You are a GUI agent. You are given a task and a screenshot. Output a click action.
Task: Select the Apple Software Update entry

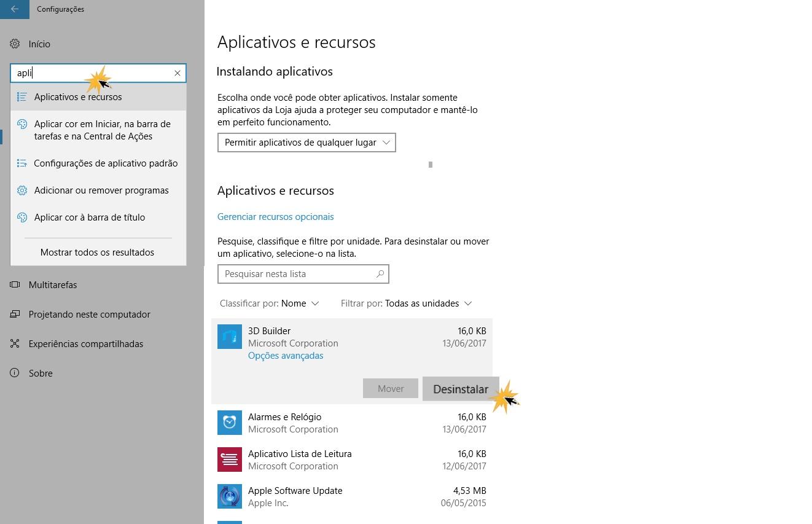click(352, 496)
